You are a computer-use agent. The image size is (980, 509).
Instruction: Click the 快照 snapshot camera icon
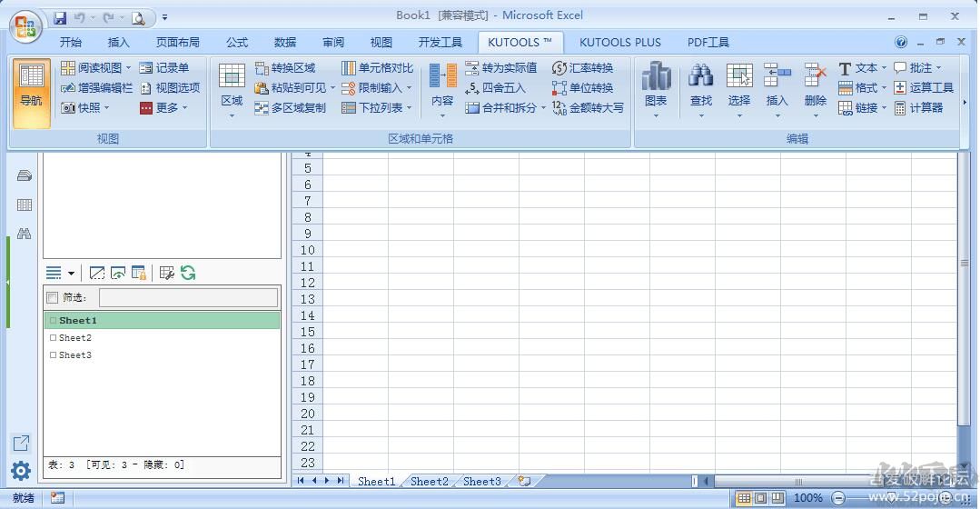coord(68,107)
